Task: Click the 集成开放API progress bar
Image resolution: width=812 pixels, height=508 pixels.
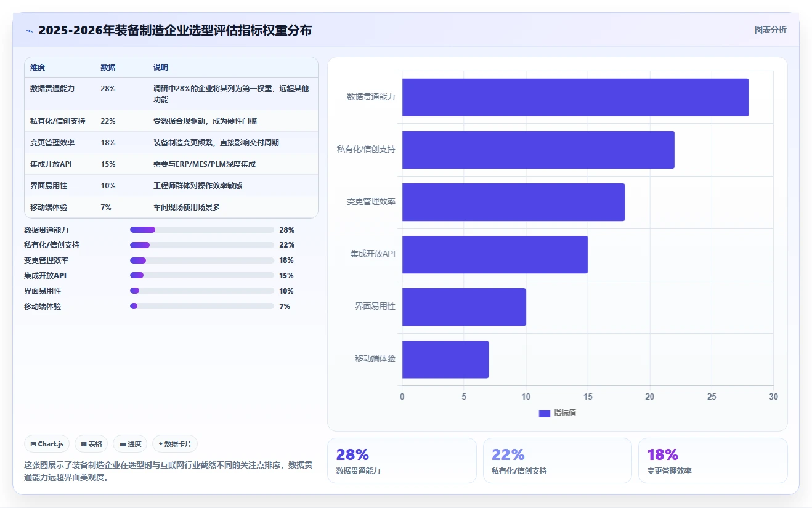Action: tap(202, 276)
